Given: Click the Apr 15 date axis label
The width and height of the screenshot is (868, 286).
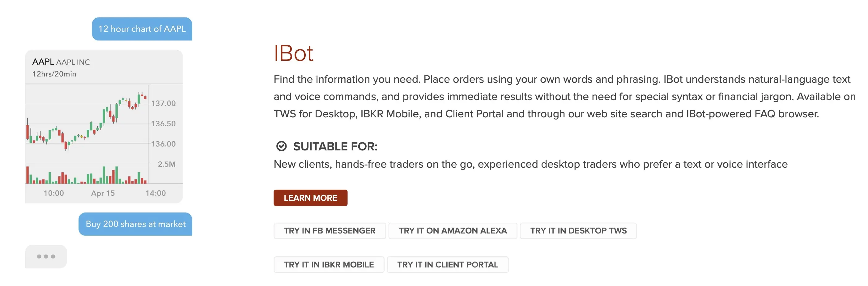Looking at the screenshot, I should click(x=103, y=193).
